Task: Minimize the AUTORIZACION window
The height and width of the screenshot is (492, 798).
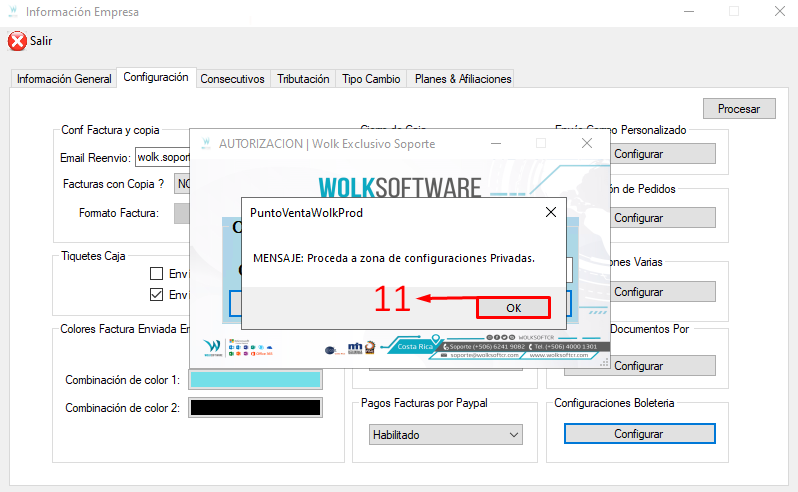Action: click(496, 143)
